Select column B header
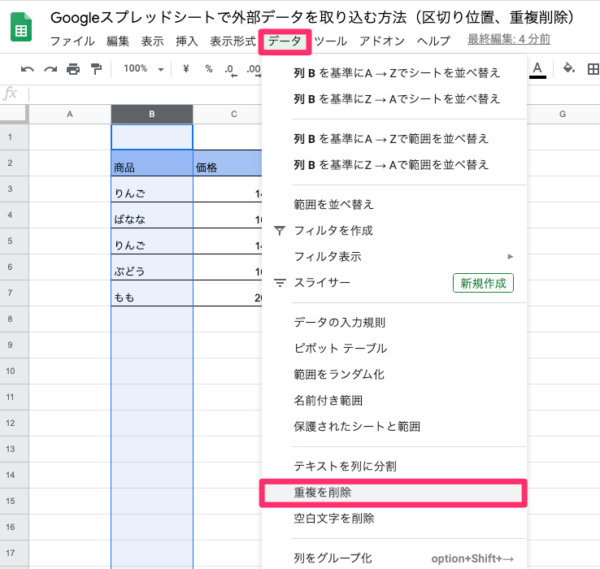 (151, 114)
